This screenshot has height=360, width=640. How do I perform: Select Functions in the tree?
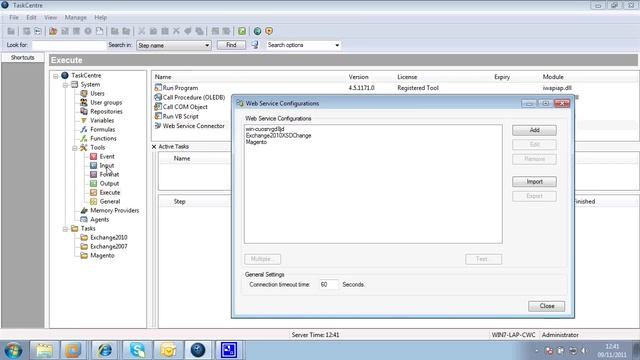click(x=103, y=138)
